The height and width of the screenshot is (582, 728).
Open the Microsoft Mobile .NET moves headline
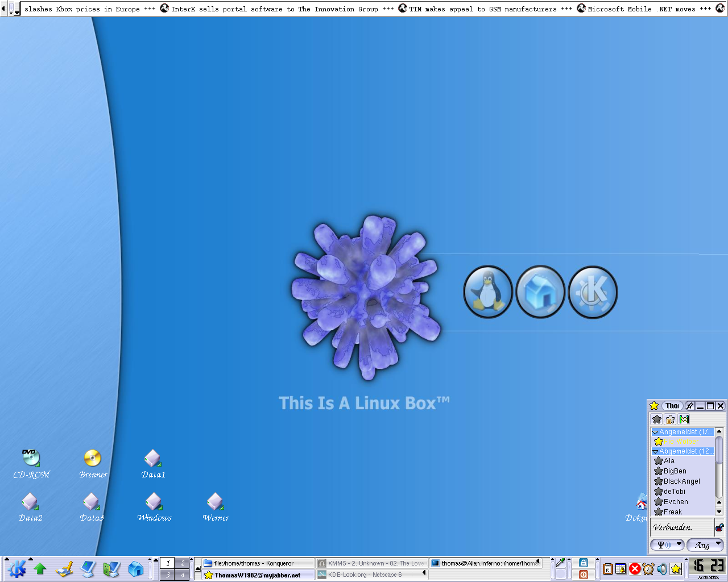pyautogui.click(x=642, y=9)
